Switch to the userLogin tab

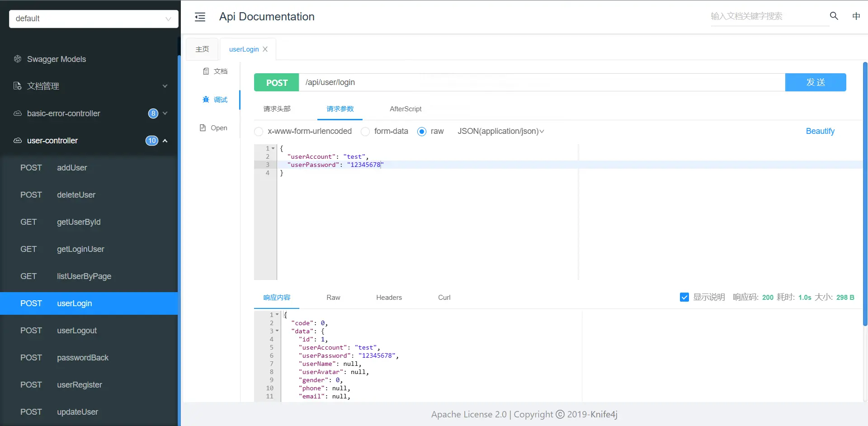[244, 49]
